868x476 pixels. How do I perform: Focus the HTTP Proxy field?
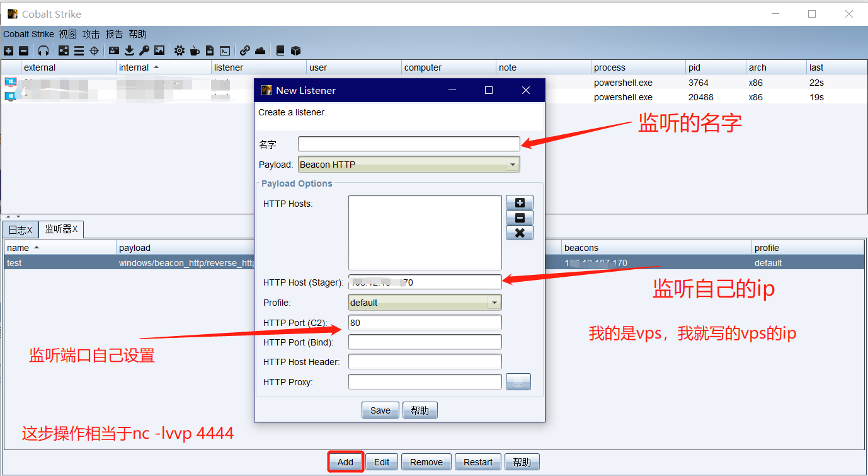[x=425, y=382]
